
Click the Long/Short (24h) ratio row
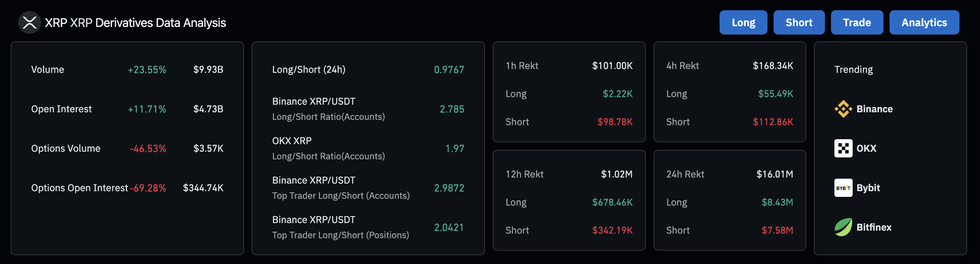tap(368, 69)
